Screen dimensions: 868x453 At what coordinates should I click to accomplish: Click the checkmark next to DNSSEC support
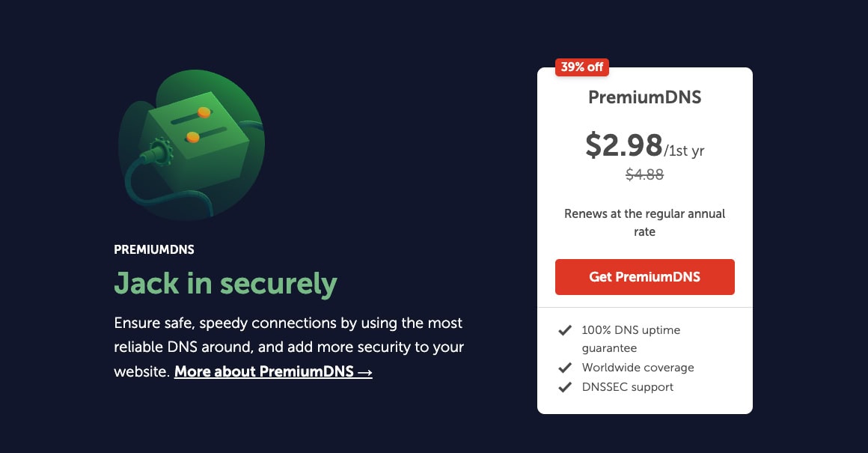pos(565,387)
